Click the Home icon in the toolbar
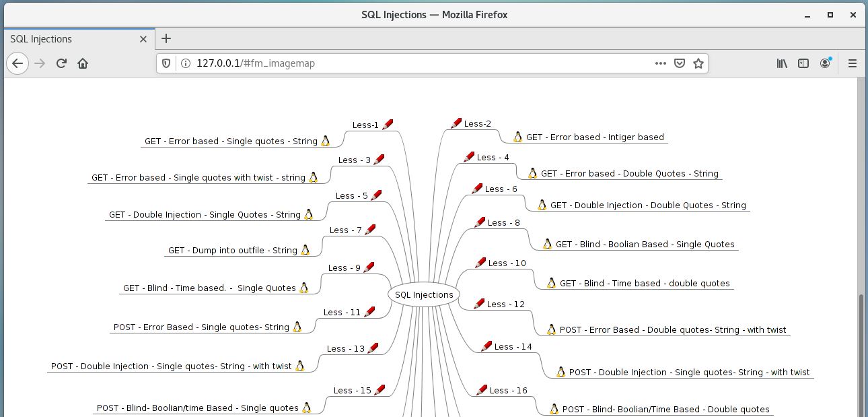 [82, 63]
